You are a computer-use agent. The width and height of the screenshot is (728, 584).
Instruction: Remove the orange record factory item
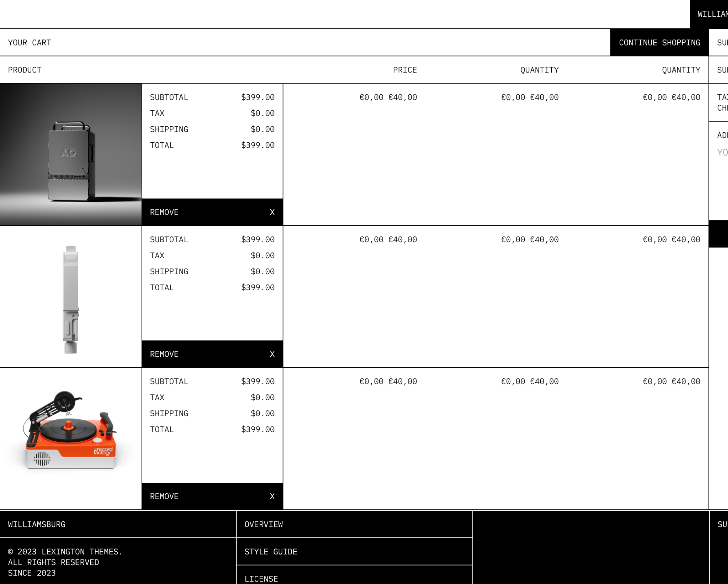[212, 497]
